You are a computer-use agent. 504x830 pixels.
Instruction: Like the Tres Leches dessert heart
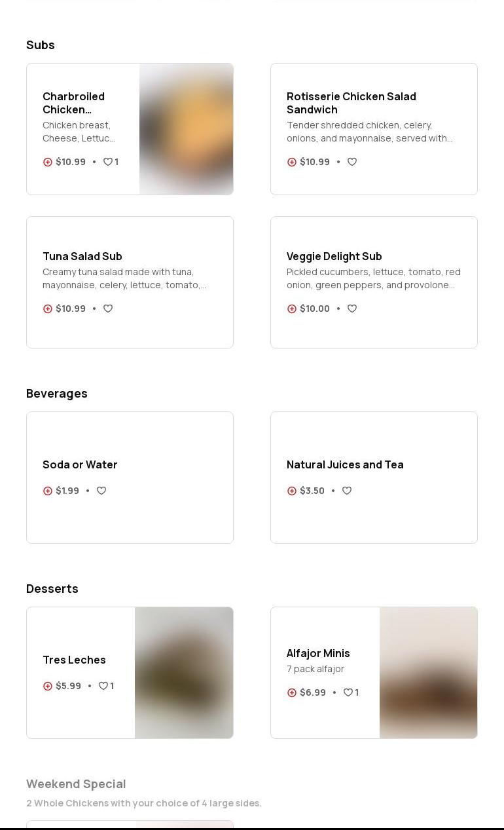click(103, 686)
